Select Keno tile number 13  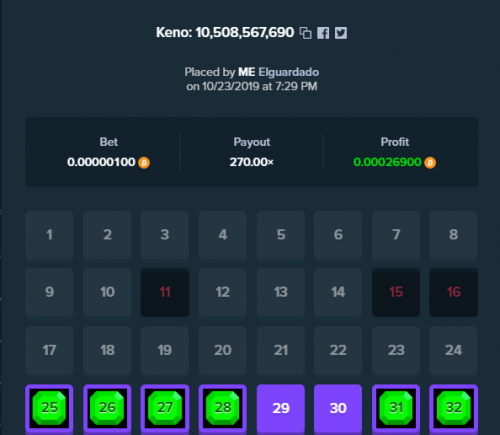coord(281,292)
